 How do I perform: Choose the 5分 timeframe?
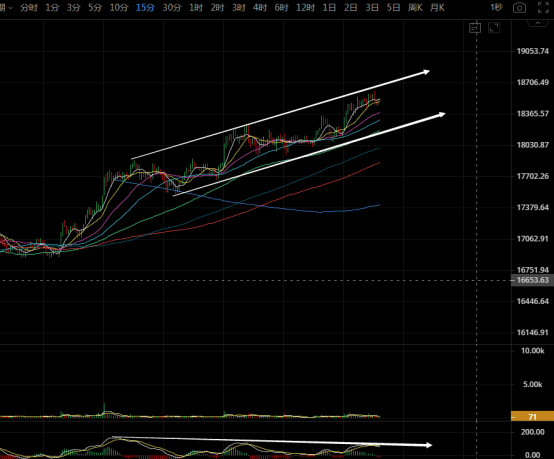95,7
